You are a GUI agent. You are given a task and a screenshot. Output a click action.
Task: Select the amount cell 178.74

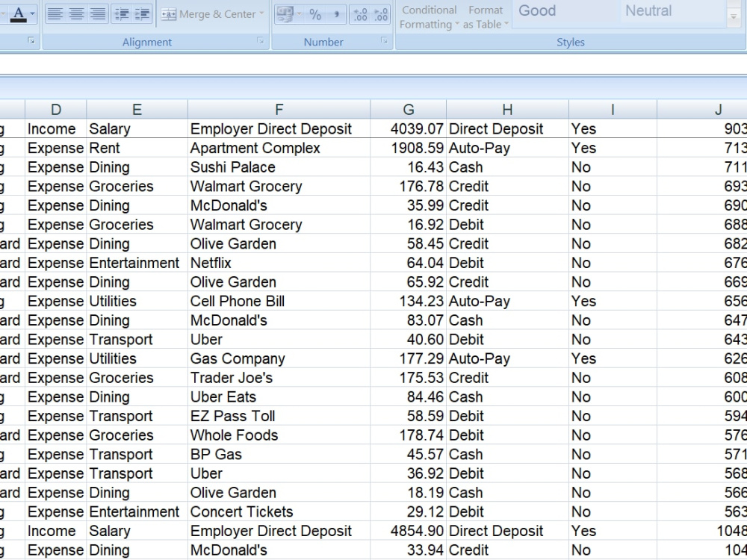[x=409, y=435]
